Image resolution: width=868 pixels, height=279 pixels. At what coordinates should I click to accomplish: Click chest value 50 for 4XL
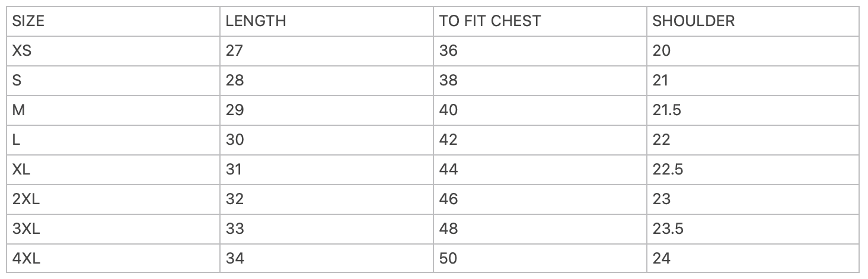click(448, 258)
